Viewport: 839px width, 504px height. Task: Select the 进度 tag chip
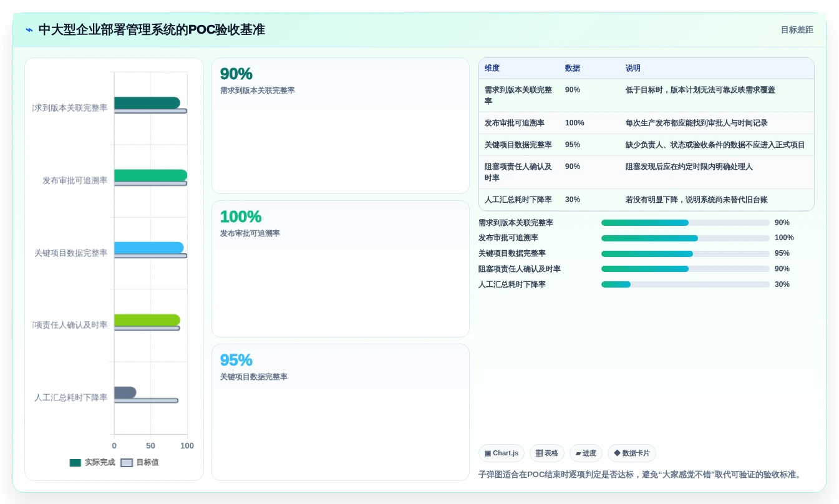(x=586, y=453)
